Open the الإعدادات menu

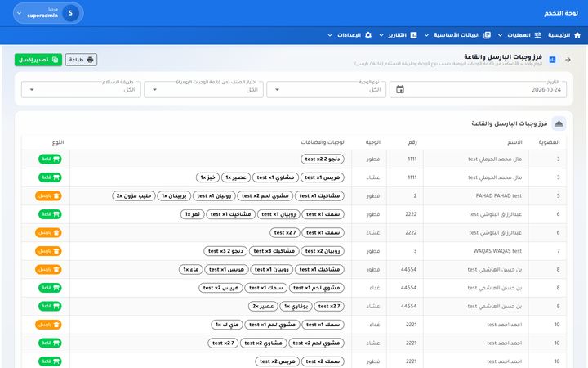coord(350,35)
